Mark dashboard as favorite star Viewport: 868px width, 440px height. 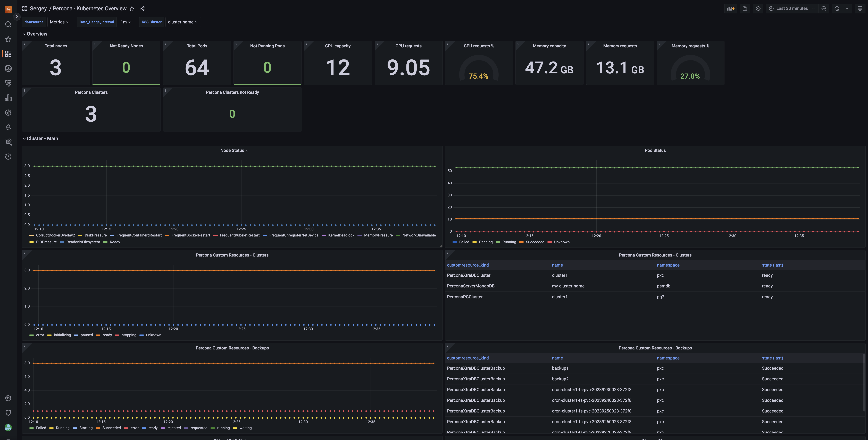(x=132, y=9)
